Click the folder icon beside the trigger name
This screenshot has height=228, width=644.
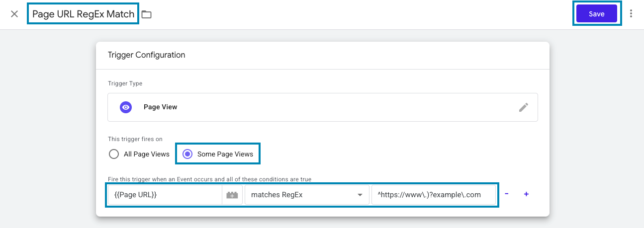point(146,14)
